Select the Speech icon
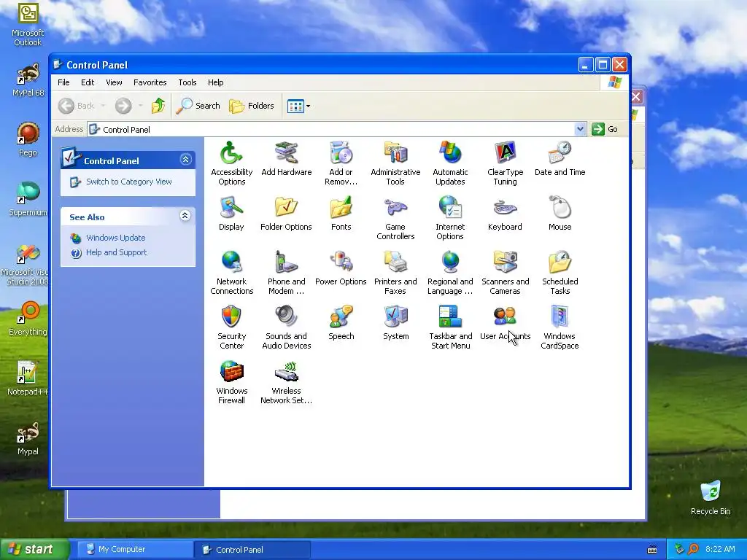 (x=341, y=323)
